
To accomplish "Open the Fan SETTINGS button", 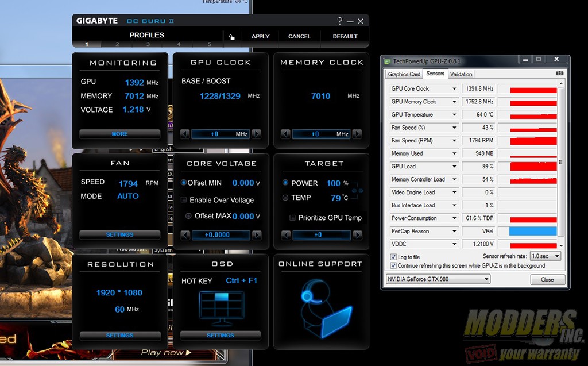I will click(x=119, y=234).
